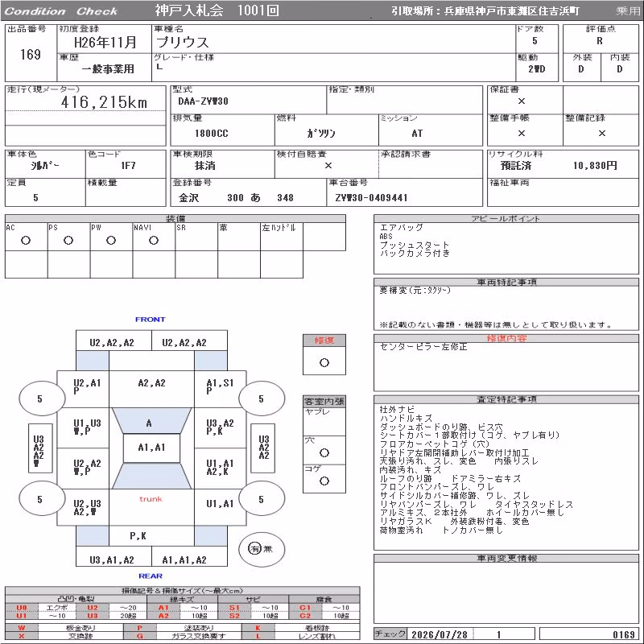This screenshot has height=644, width=644.
Task: Select the roof panel labeled A1,A1
Action: (x=151, y=448)
